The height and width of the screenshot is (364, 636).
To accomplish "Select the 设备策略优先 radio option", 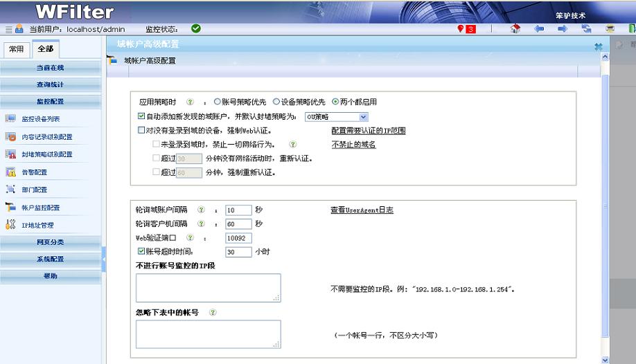I will [276, 102].
